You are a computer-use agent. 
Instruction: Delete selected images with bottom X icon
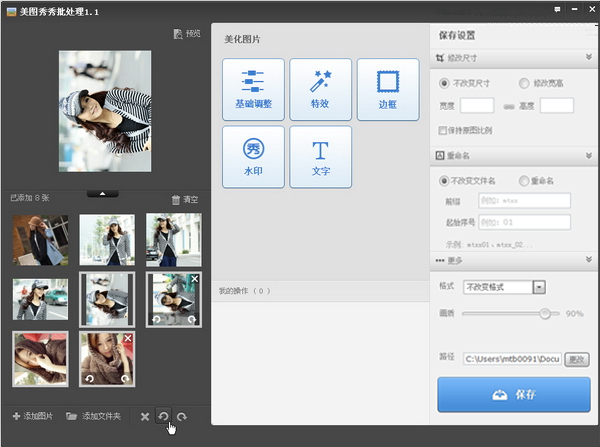[x=145, y=416]
